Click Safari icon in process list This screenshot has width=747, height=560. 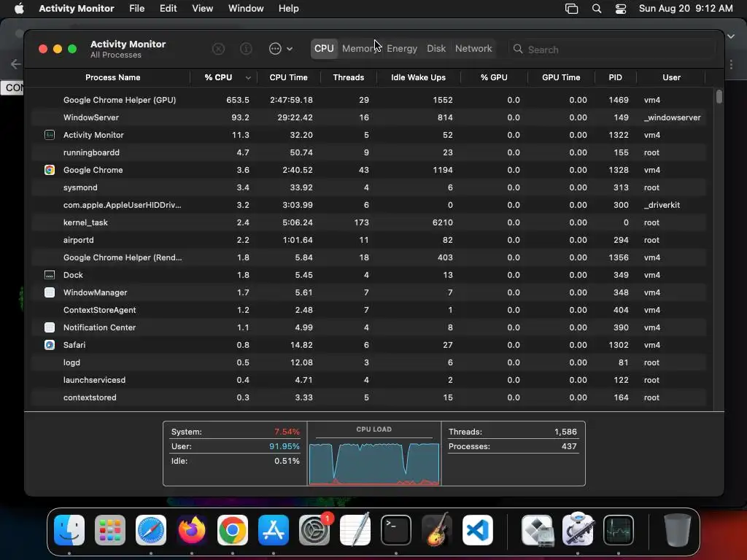coord(50,345)
